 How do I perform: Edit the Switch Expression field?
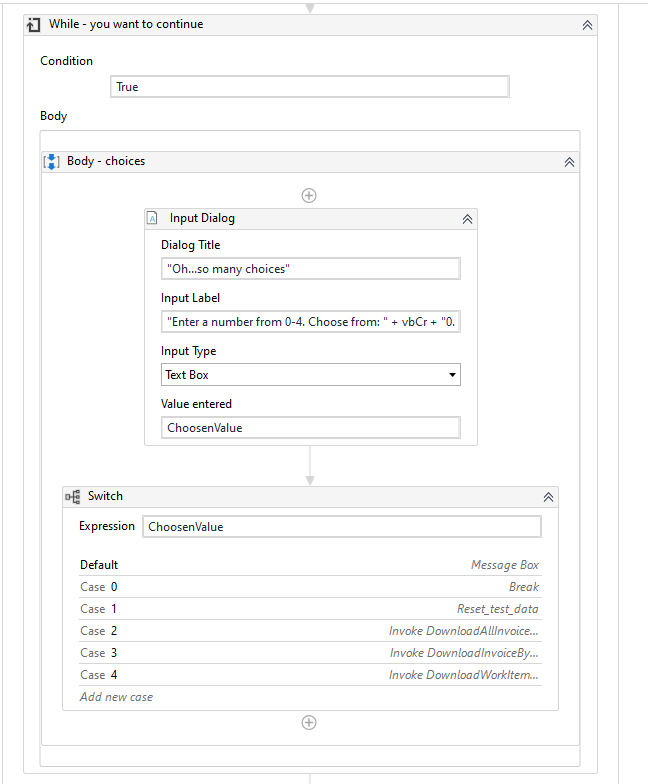[341, 527]
